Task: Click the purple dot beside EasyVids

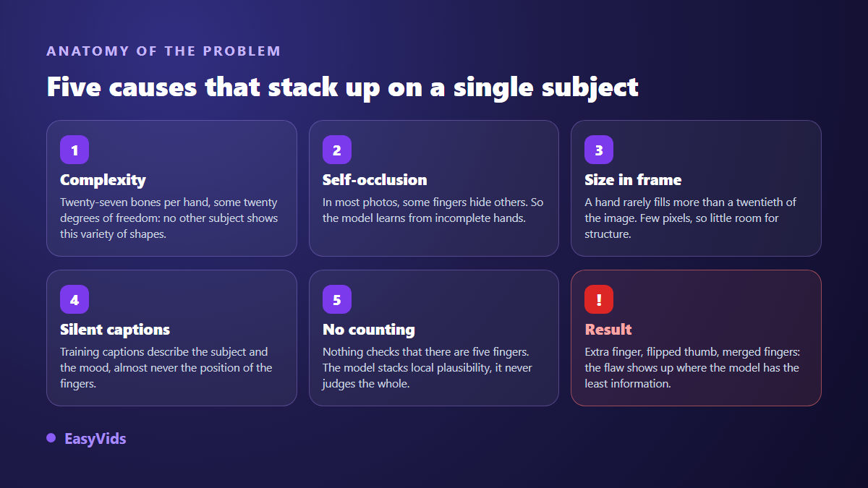Action: 51,438
